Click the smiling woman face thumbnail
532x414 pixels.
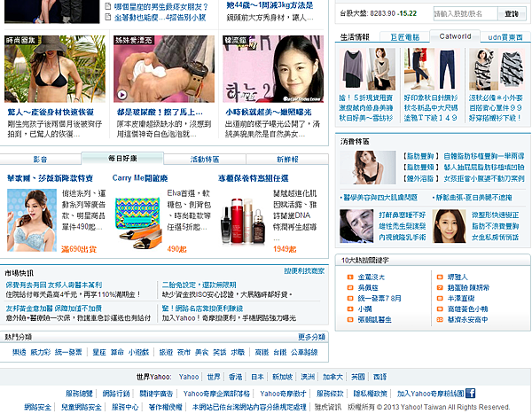(x=450, y=226)
